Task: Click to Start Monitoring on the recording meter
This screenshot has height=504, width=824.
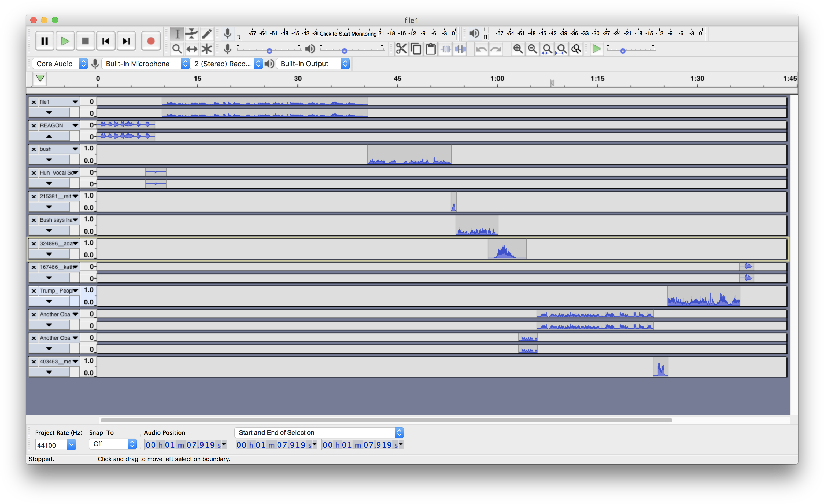Action: 348,34
